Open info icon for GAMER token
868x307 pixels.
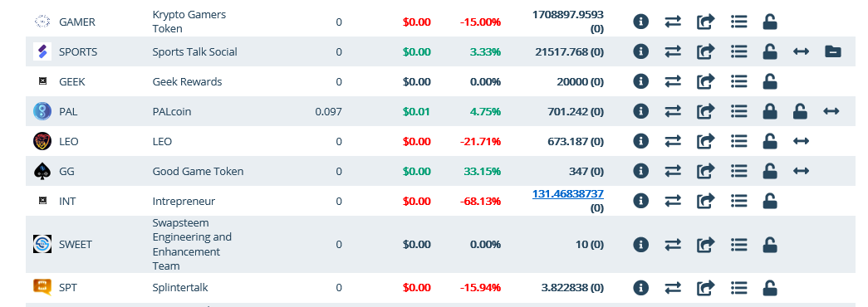[640, 22]
